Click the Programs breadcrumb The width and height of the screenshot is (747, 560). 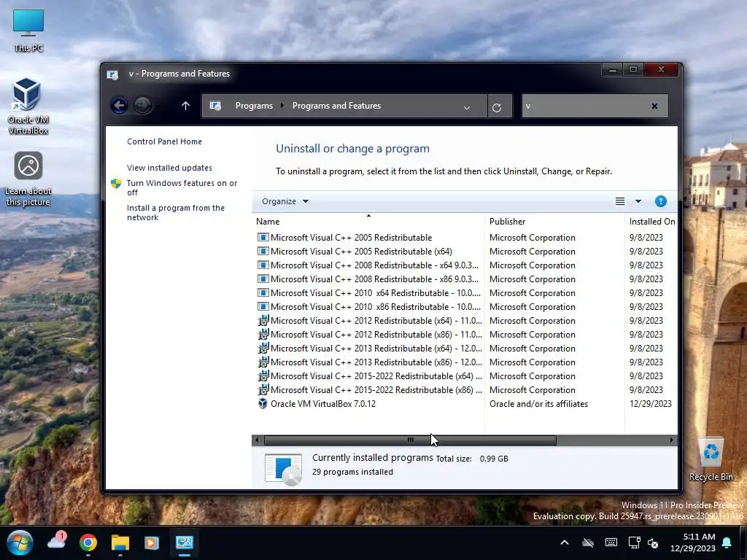254,106
